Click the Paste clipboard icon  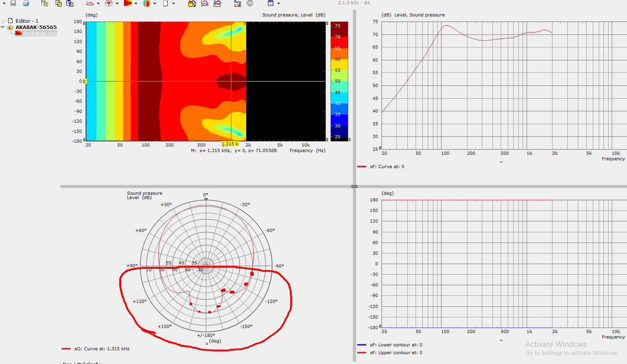[70, 3]
